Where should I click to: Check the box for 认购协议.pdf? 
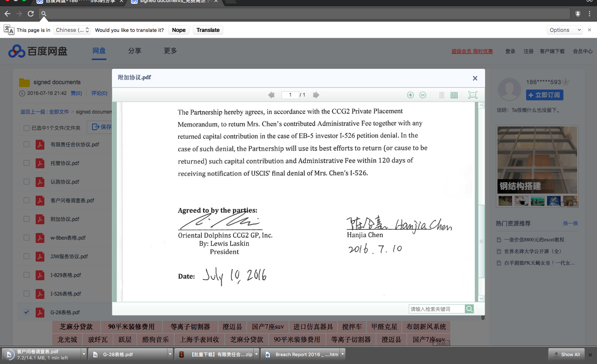click(27, 182)
